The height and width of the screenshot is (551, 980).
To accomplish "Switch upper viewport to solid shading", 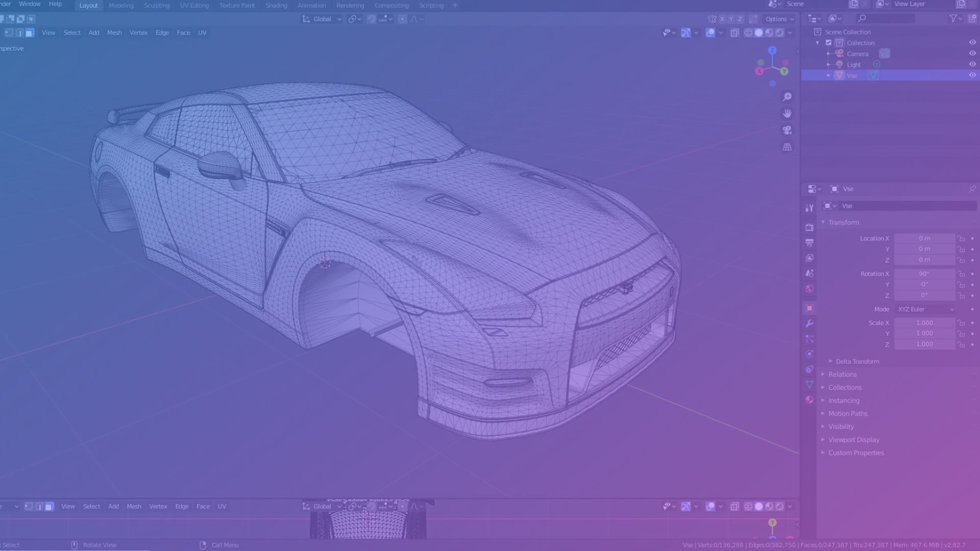I will (759, 33).
